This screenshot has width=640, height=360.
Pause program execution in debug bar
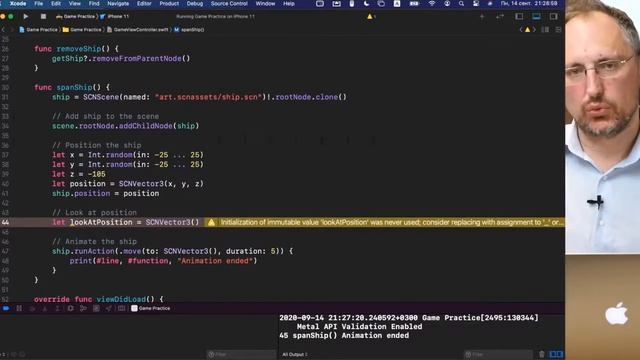pyautogui.click(x=19, y=309)
